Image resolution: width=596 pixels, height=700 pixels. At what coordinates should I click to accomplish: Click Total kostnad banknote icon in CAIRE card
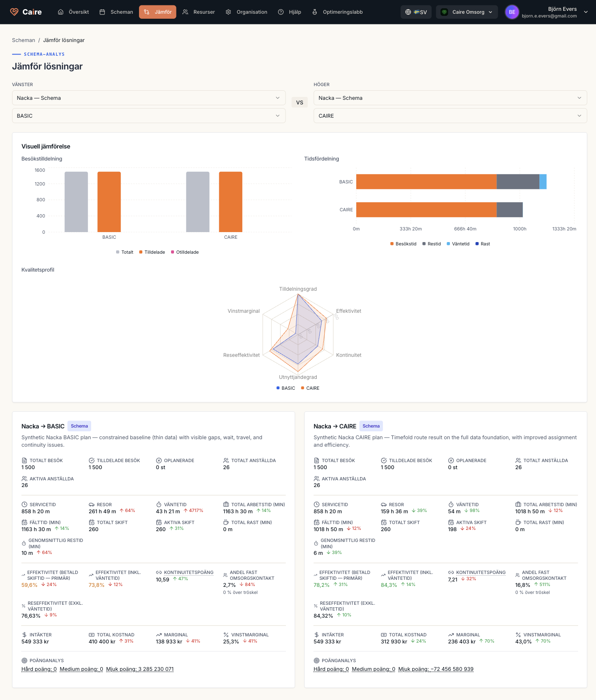[384, 635]
